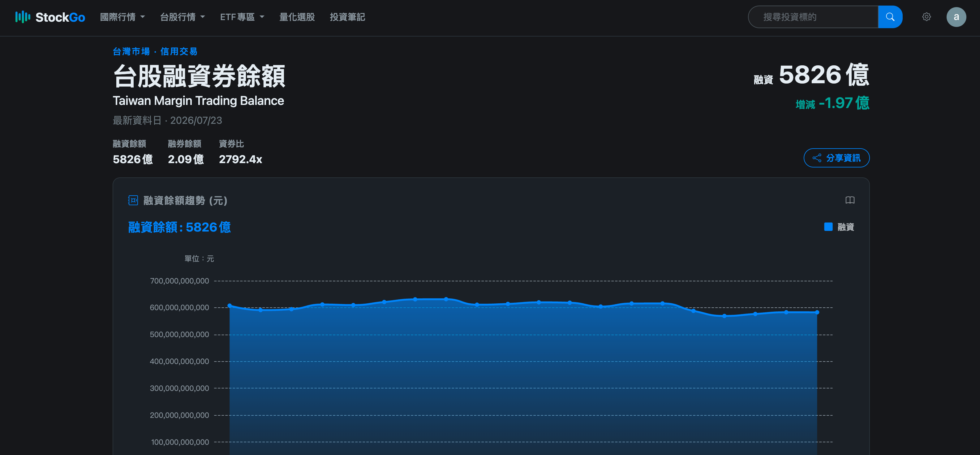Click the 200,000,000,000 axis label
This screenshot has height=455, width=980.
click(179, 415)
